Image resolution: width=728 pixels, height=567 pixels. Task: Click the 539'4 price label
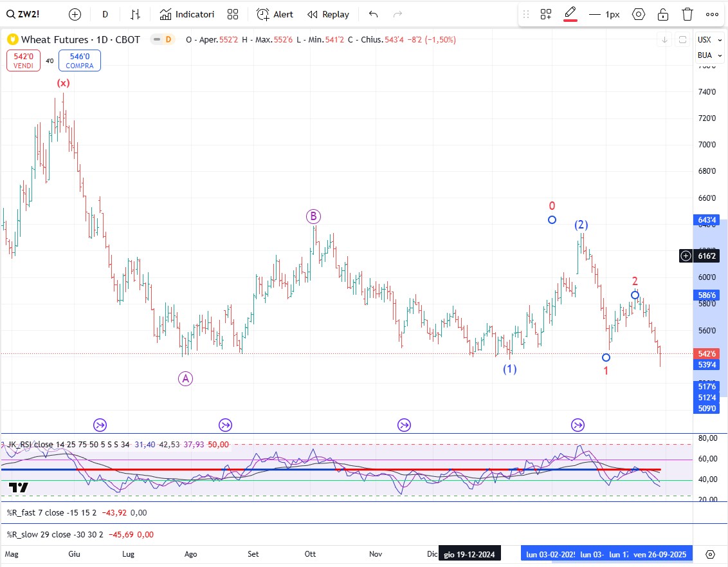tap(707, 364)
